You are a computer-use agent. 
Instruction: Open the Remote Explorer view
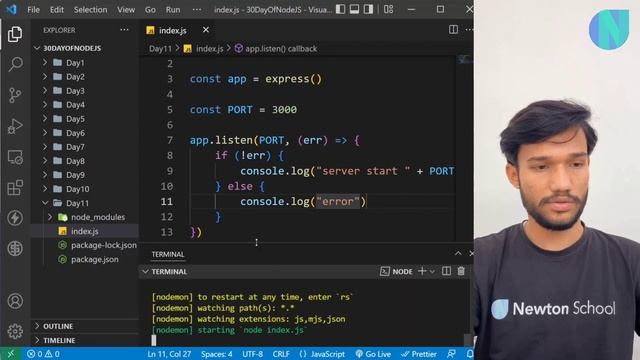click(x=15, y=157)
